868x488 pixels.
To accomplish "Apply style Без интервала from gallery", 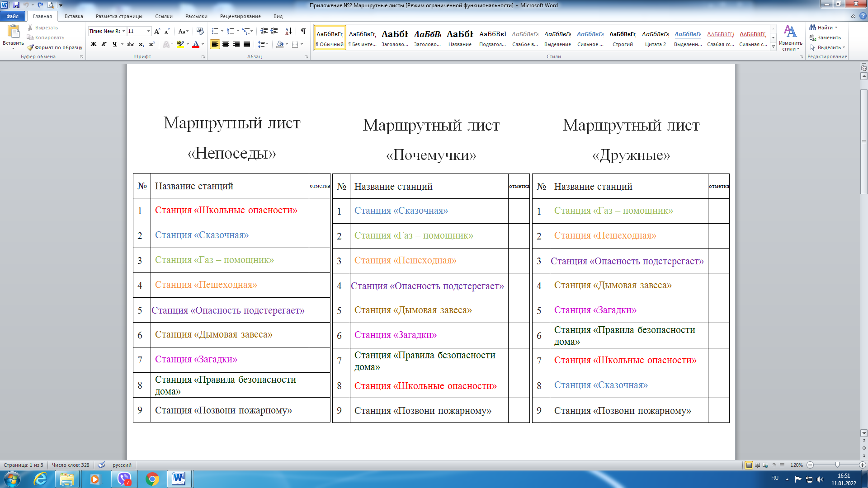I will [362, 38].
